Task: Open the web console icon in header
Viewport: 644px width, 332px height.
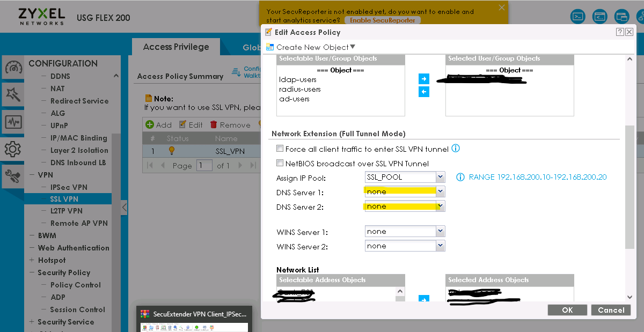Action: pos(600,17)
